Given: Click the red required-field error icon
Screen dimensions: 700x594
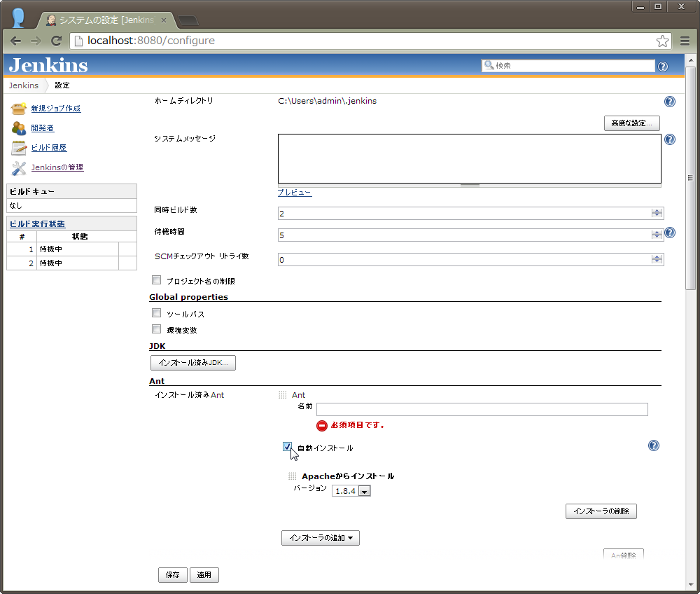Looking at the screenshot, I should point(322,426).
